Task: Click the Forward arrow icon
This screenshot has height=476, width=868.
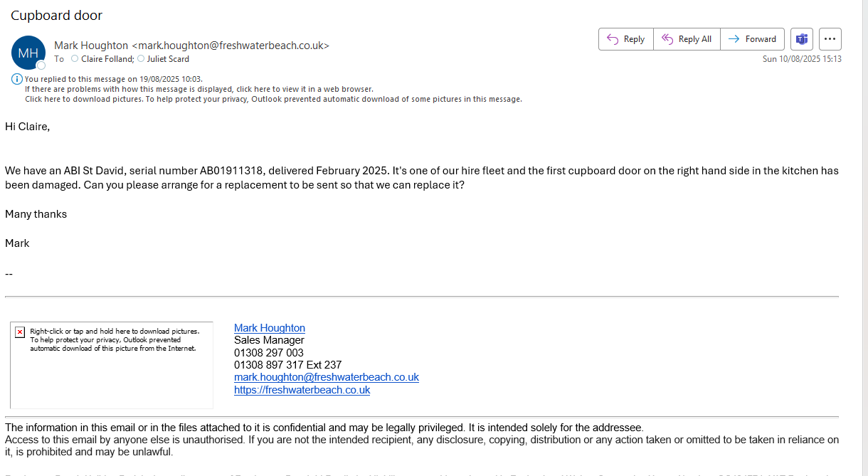Action: click(x=734, y=39)
